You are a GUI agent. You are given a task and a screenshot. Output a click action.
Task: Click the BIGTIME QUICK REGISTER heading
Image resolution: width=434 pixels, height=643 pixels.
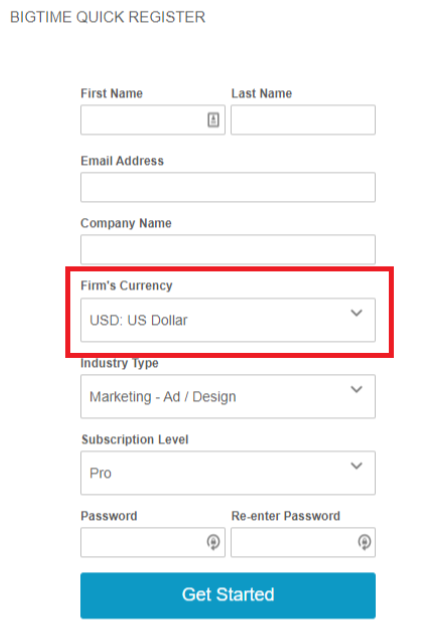tap(107, 17)
